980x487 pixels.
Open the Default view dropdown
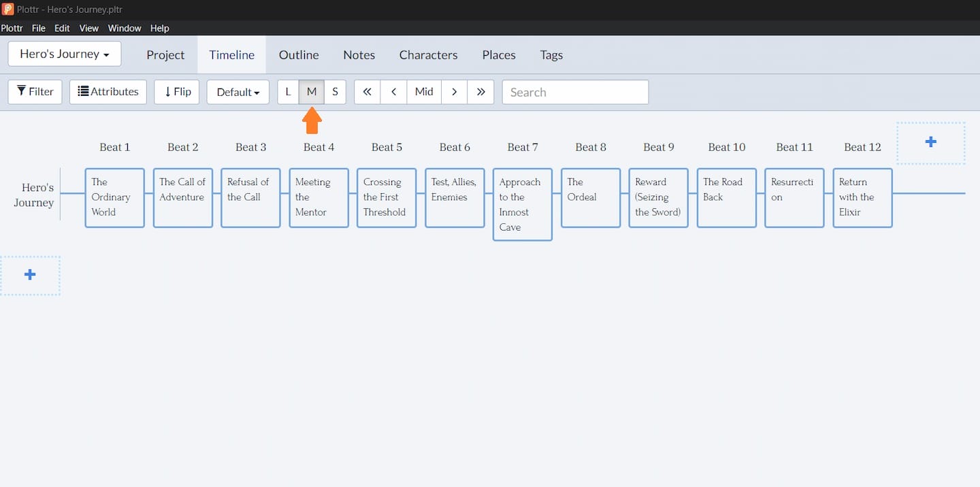coord(238,91)
